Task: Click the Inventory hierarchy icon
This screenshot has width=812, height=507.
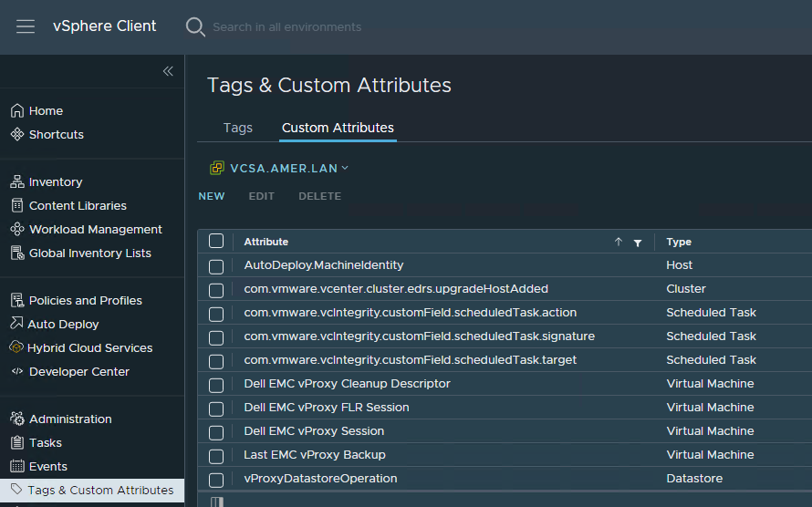Action: (17, 181)
